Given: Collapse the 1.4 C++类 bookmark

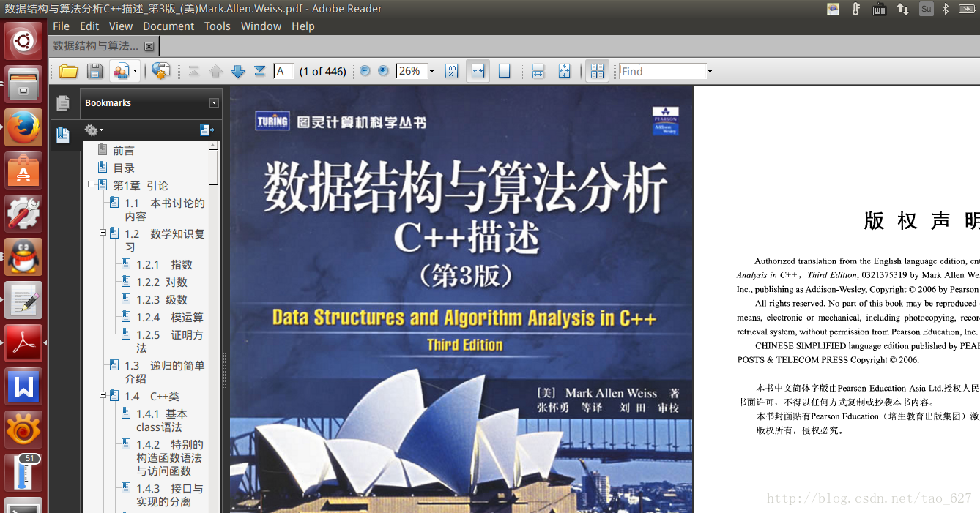Looking at the screenshot, I should tap(103, 395).
